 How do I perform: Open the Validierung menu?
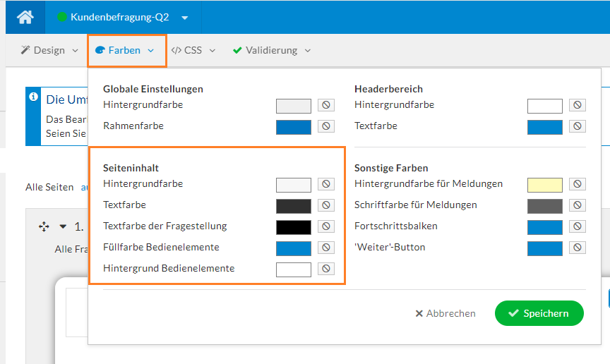[272, 51]
